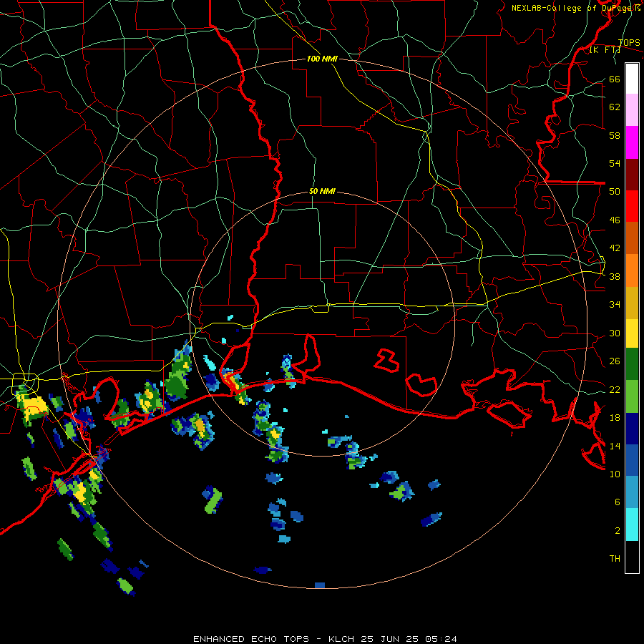The image size is (644, 644).
Task: Click the light blue legend color band
Action: (x=632, y=492)
